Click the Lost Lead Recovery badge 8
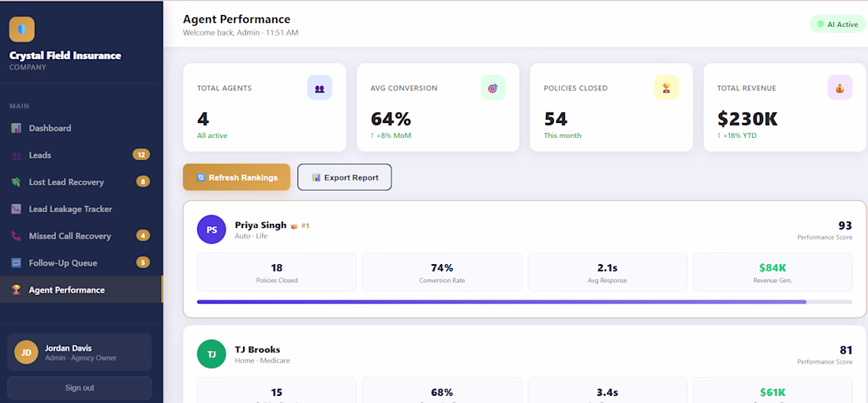The height and width of the screenshot is (403, 868). pyautogui.click(x=143, y=181)
